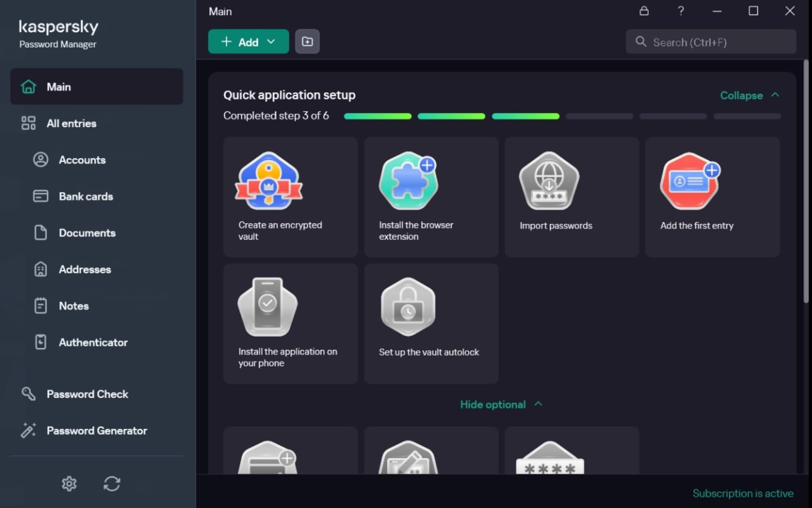This screenshot has height=508, width=812.
Task: Sync the password vault
Action: coord(112,484)
